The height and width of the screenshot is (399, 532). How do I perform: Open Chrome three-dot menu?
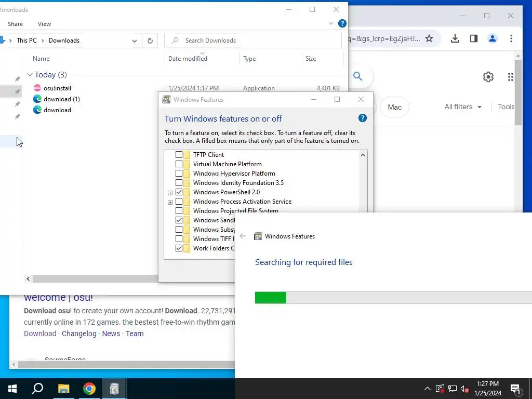point(511,38)
